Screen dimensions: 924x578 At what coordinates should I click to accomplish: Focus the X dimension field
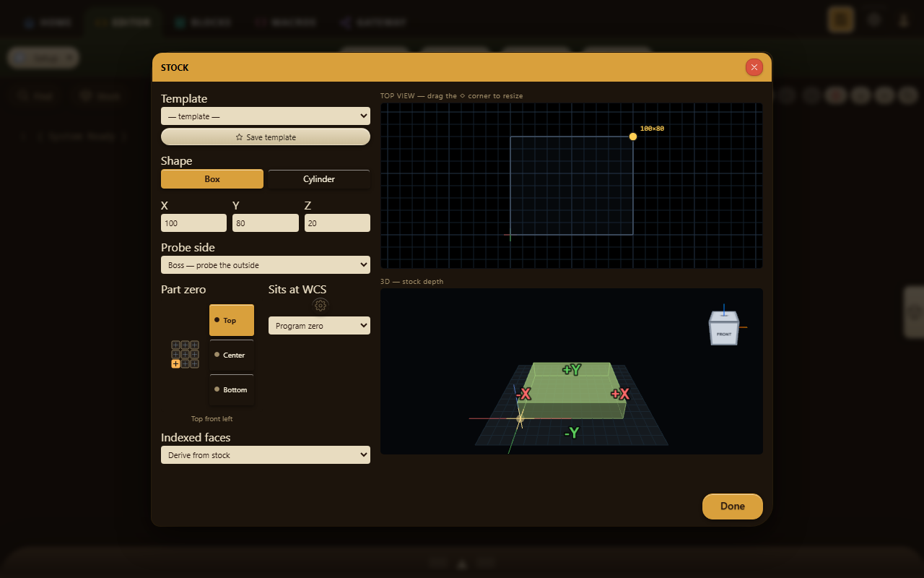[x=193, y=223]
